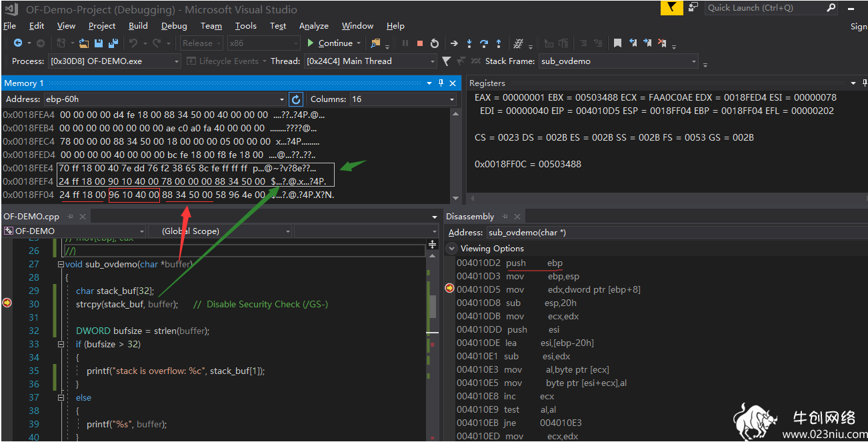Click the Navigate Backward arrow icon
The image size is (868, 442).
click(18, 43)
